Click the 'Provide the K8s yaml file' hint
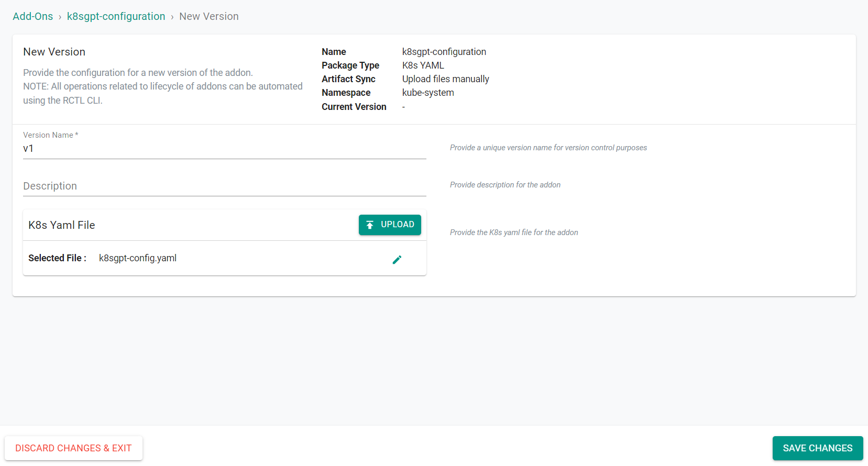 point(514,232)
